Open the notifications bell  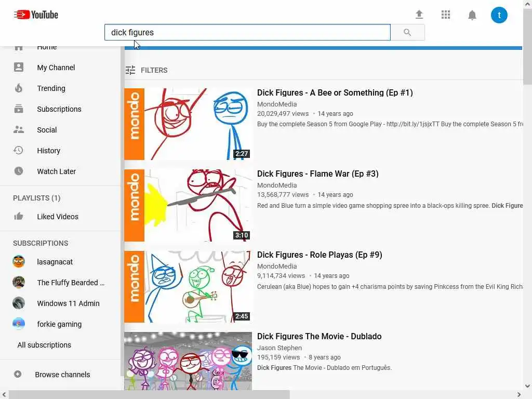click(x=472, y=15)
